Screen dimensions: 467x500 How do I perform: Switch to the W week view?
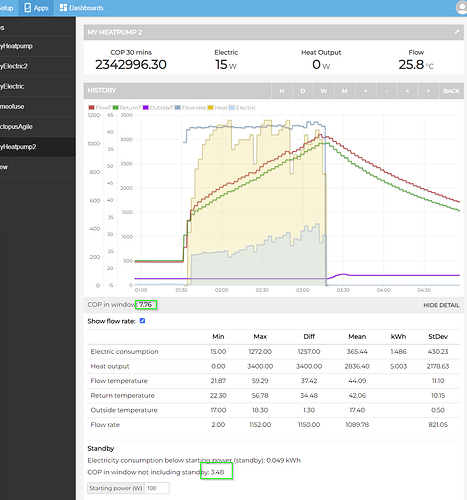point(324,91)
